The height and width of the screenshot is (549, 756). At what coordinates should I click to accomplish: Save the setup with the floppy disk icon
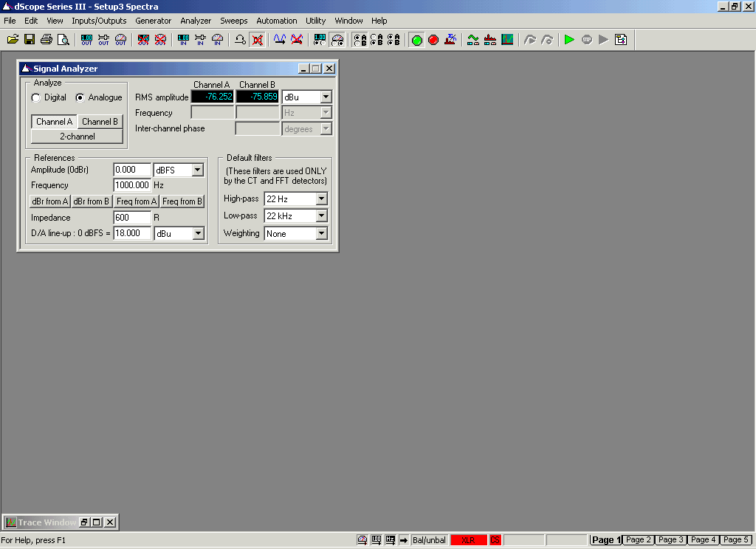(x=30, y=40)
